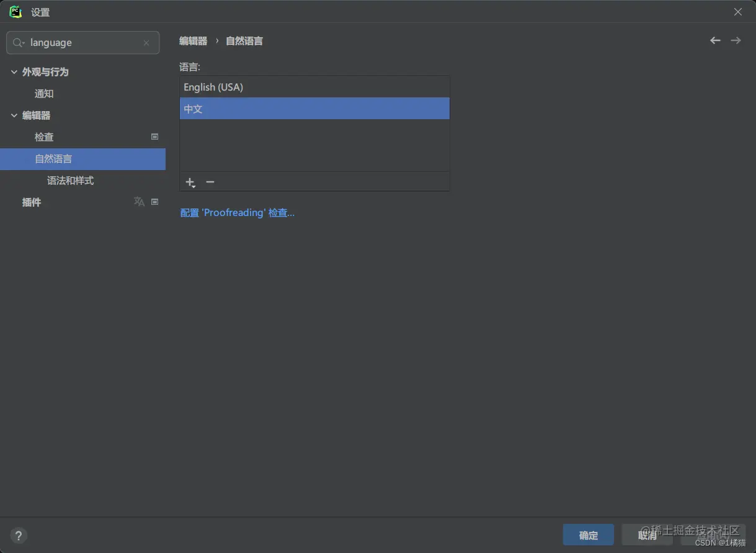This screenshot has height=553, width=756.
Task: Select 通知 in the settings tree
Action: (83, 94)
